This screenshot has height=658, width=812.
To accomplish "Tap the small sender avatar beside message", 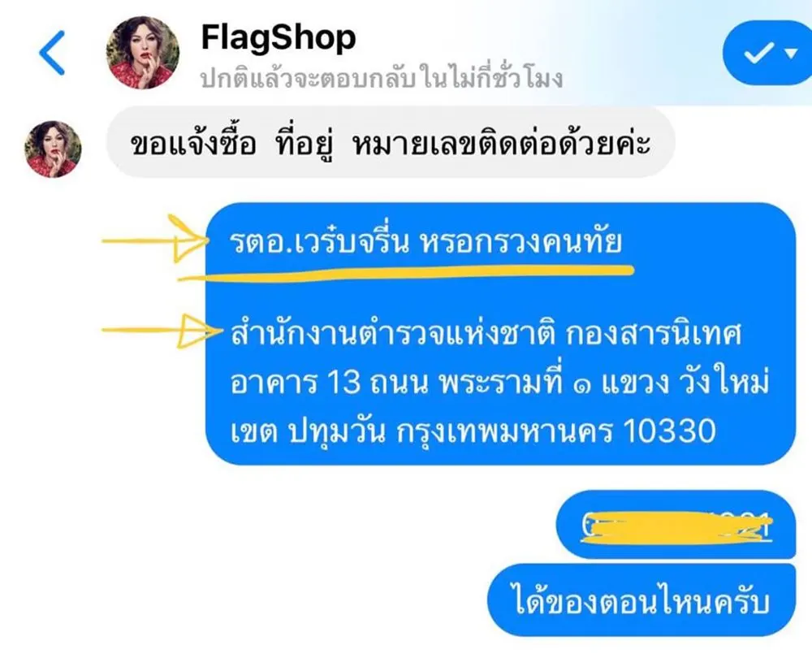I will coord(53,149).
